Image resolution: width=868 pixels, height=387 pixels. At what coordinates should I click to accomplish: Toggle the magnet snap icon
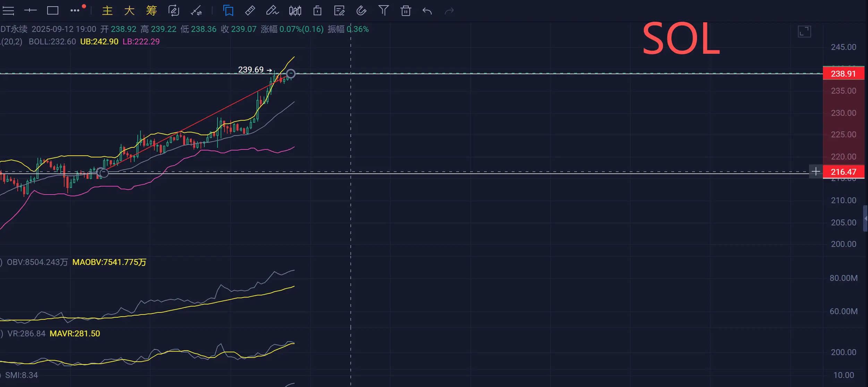pos(361,11)
